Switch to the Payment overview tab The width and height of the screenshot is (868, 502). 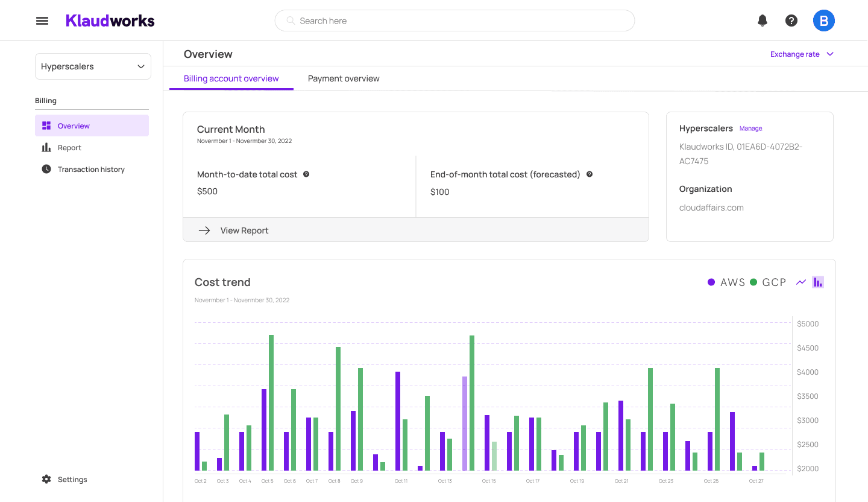(x=344, y=78)
